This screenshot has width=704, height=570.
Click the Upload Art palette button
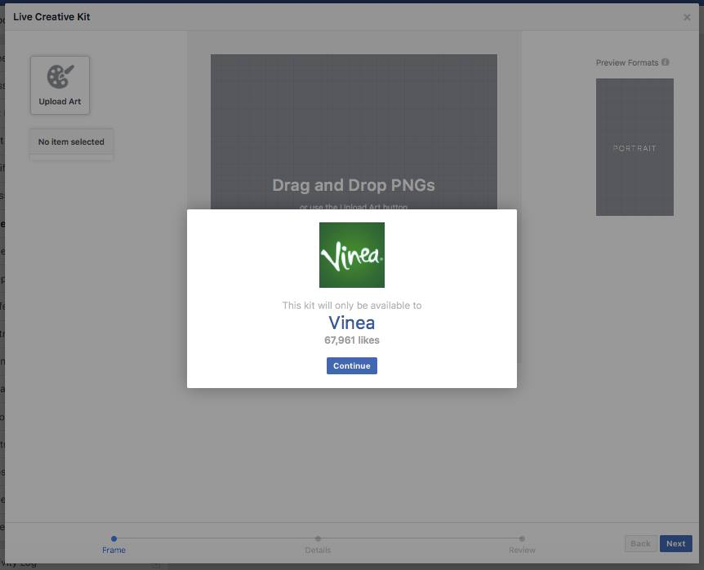click(x=60, y=85)
